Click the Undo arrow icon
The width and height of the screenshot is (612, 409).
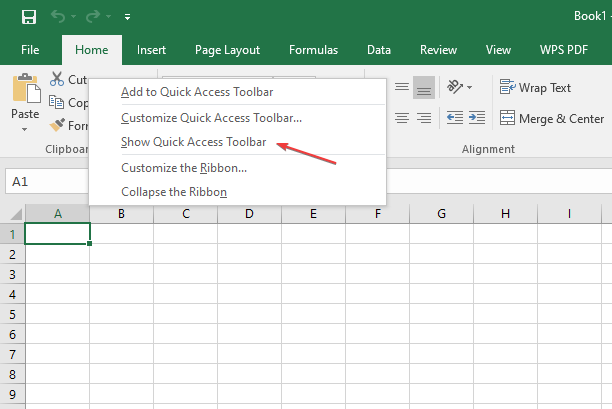point(58,17)
